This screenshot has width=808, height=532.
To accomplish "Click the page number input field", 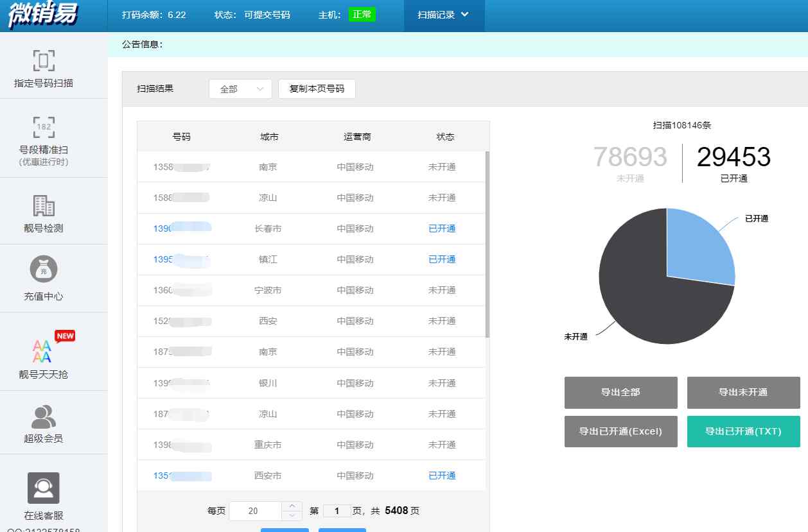I will pos(337,511).
